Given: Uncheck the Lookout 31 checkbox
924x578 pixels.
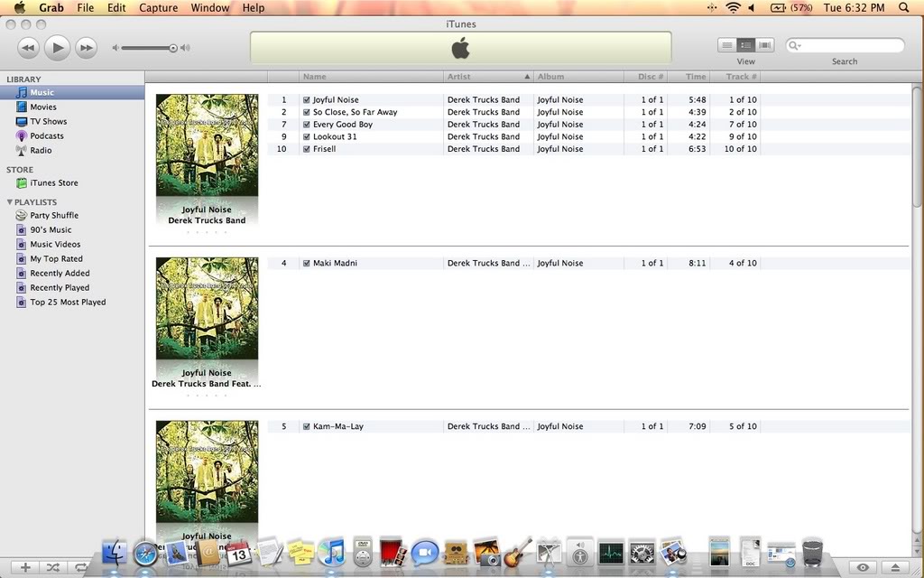Looking at the screenshot, I should [307, 137].
